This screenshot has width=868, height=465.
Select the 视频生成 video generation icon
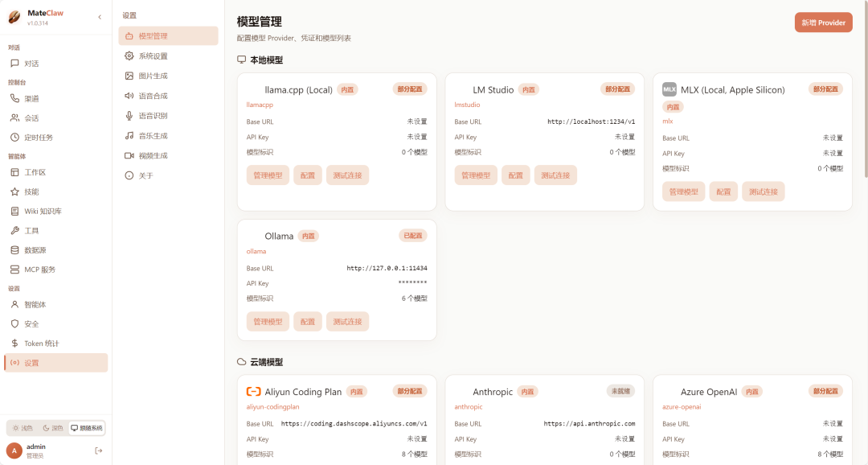pyautogui.click(x=129, y=155)
